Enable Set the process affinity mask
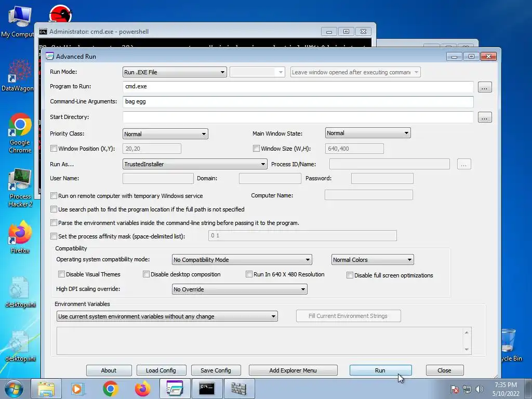This screenshot has height=399, width=532. click(54, 236)
